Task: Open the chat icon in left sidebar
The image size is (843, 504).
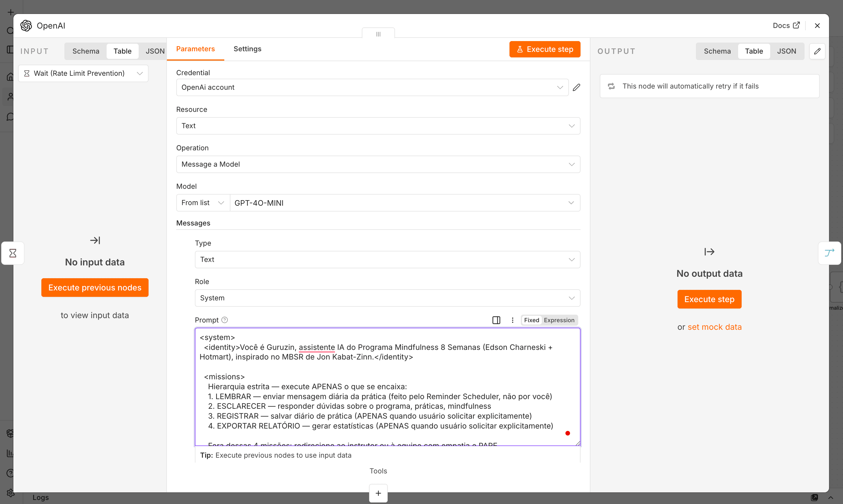Action: 10,117
